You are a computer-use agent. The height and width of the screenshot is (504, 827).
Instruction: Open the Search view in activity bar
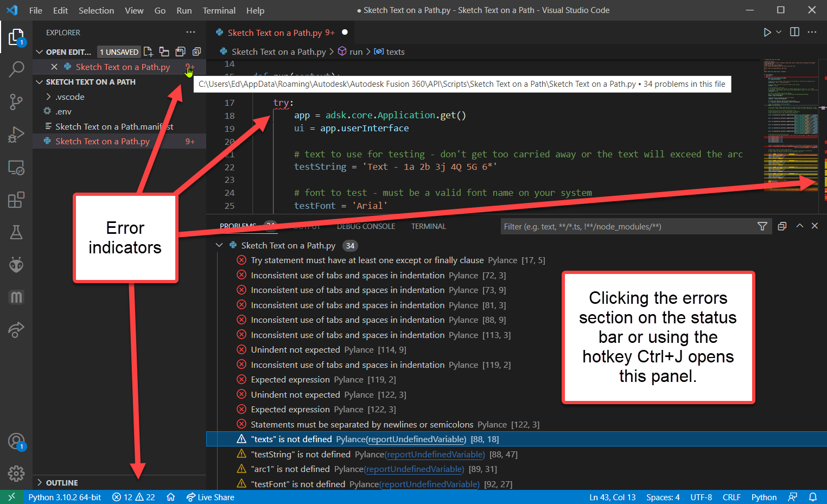pyautogui.click(x=16, y=69)
